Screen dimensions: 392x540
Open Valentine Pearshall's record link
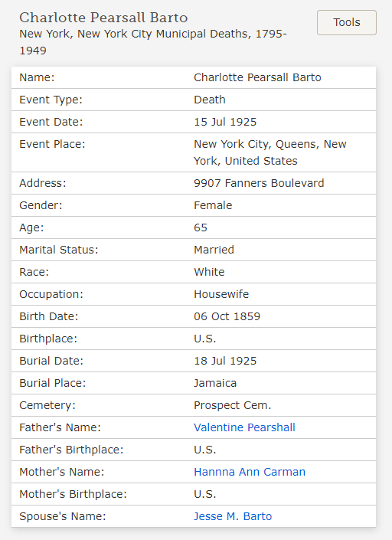pos(244,427)
